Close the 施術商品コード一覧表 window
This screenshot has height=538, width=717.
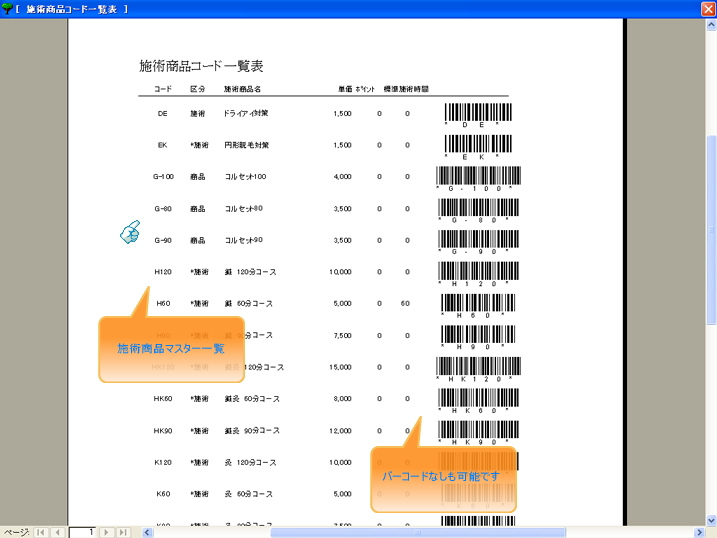coord(708,9)
